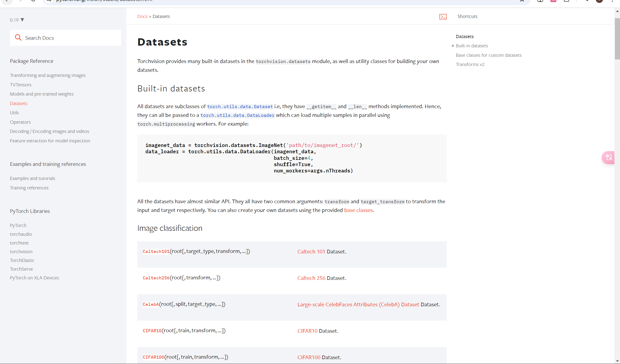Open torch.utils.data.Dataset reference link
The height and width of the screenshot is (364, 620).
[x=240, y=106]
